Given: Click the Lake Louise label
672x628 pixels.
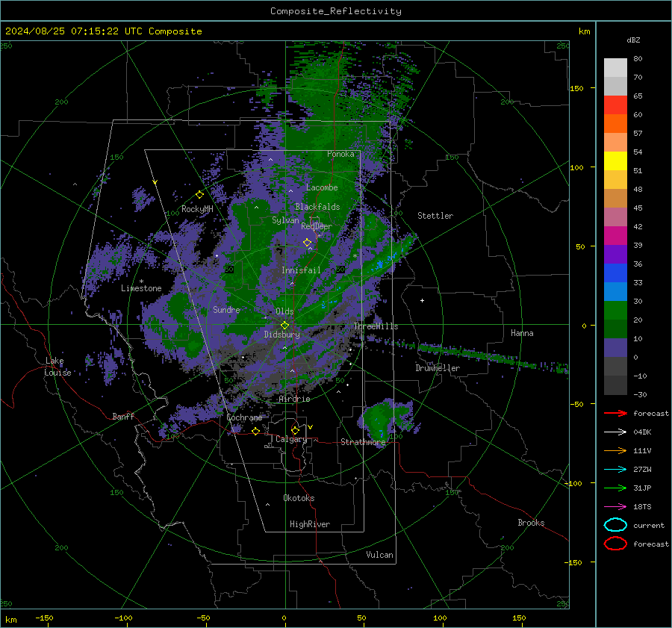Looking at the screenshot, I should 57,367.
